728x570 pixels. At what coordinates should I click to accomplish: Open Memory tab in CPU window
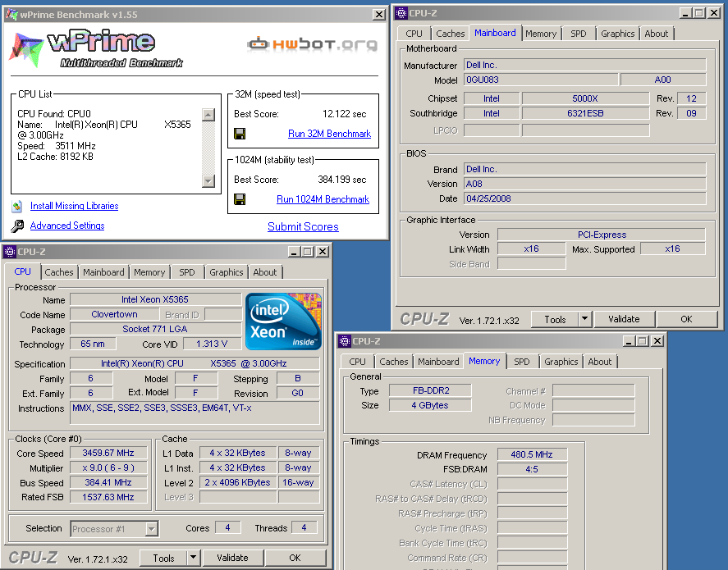pyautogui.click(x=149, y=272)
